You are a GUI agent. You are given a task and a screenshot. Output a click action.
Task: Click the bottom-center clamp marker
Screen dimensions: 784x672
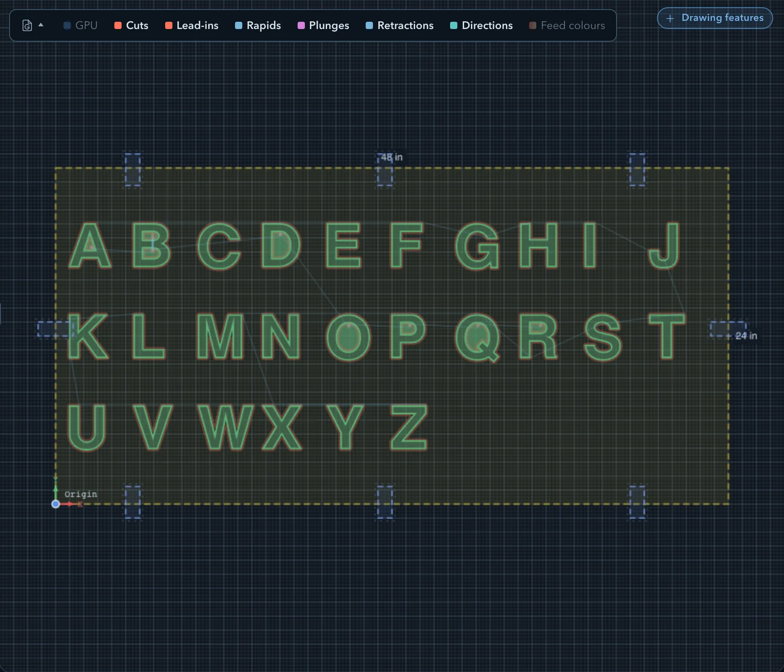pos(385,502)
